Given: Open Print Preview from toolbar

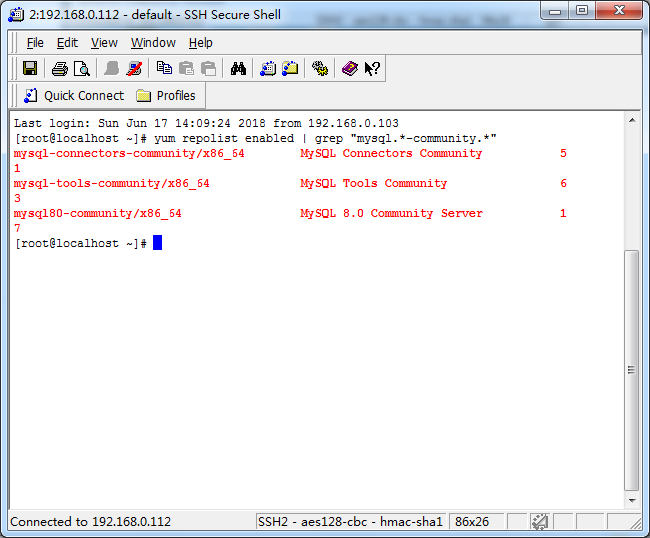Looking at the screenshot, I should pyautogui.click(x=82, y=68).
